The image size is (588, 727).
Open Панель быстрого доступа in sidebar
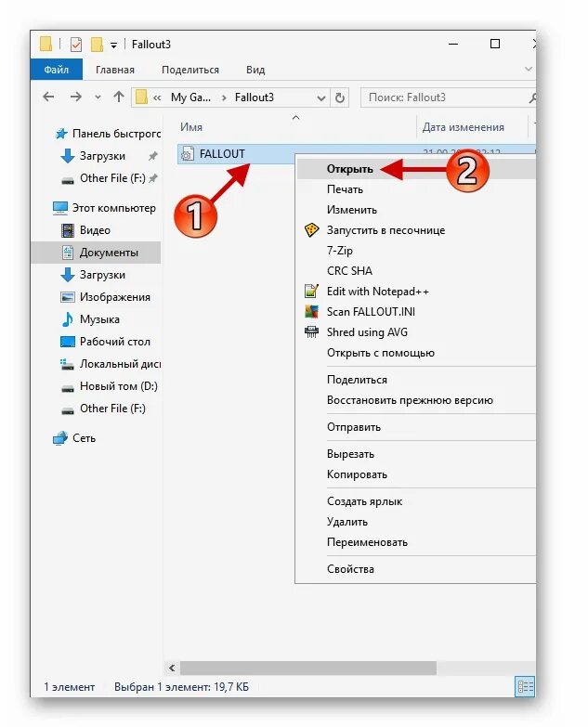pos(116,134)
